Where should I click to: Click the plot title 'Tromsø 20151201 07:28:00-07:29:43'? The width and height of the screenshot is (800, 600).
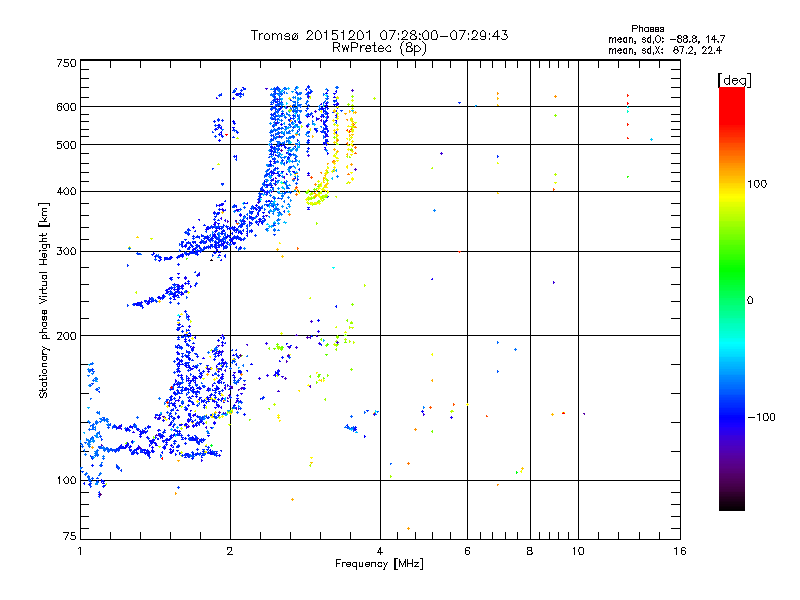[x=379, y=35]
